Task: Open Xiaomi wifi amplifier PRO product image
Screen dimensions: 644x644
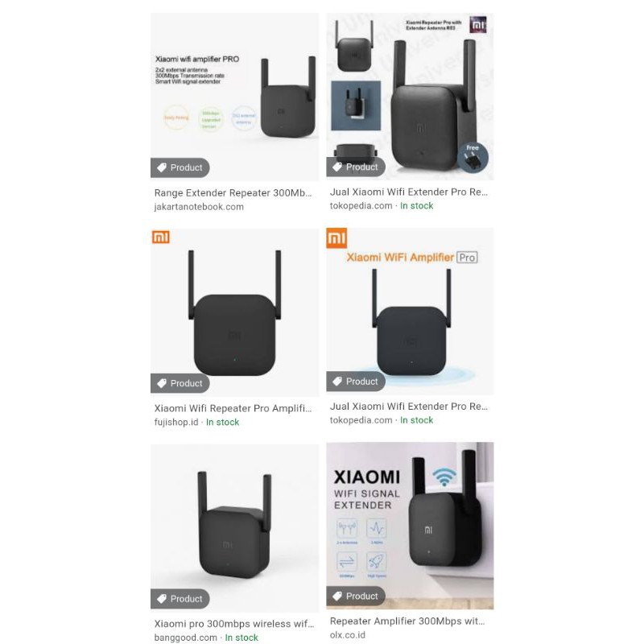Action: 234,97
